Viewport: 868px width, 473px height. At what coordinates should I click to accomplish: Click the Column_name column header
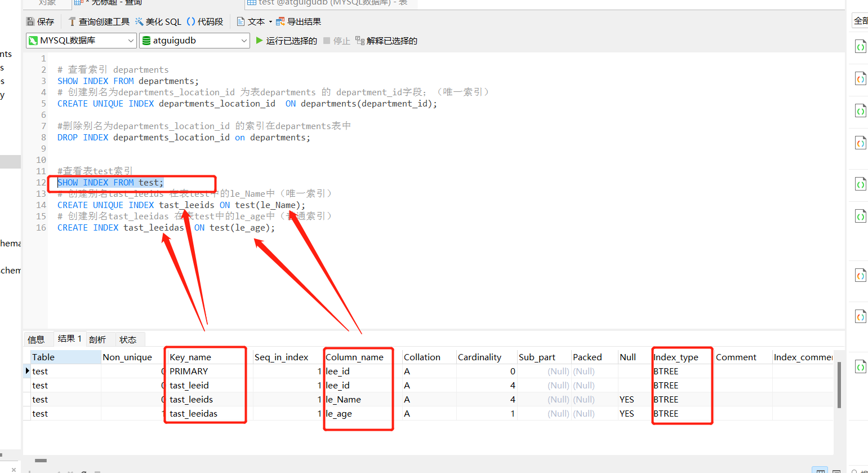[363, 357]
